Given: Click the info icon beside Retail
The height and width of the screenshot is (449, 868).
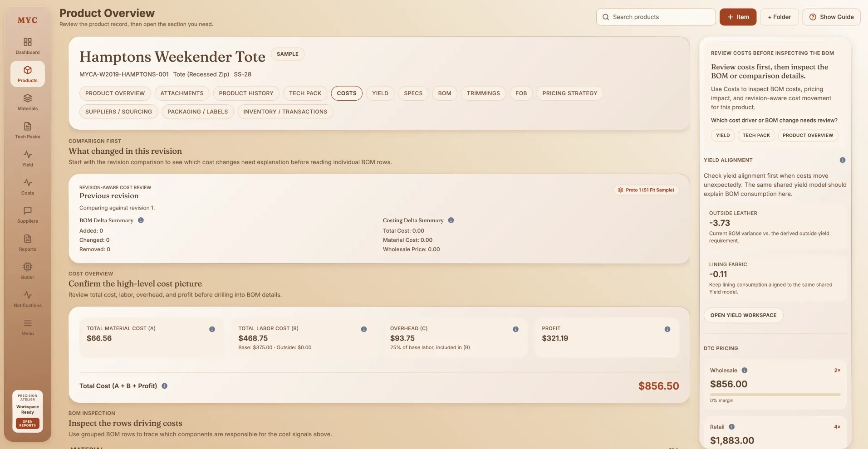Looking at the screenshot, I should [732, 427].
